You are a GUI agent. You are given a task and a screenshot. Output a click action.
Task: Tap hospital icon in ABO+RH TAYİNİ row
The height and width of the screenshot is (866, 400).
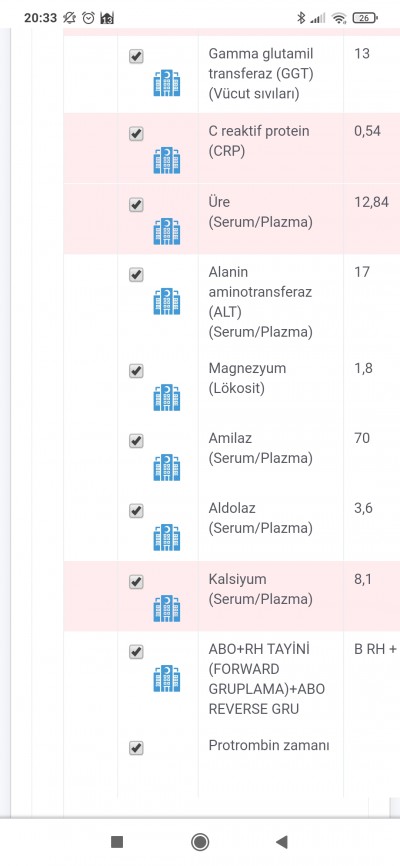point(167,679)
